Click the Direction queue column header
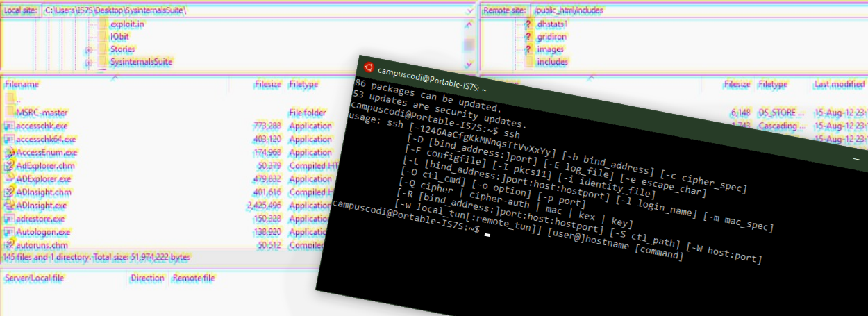 pos(147,278)
